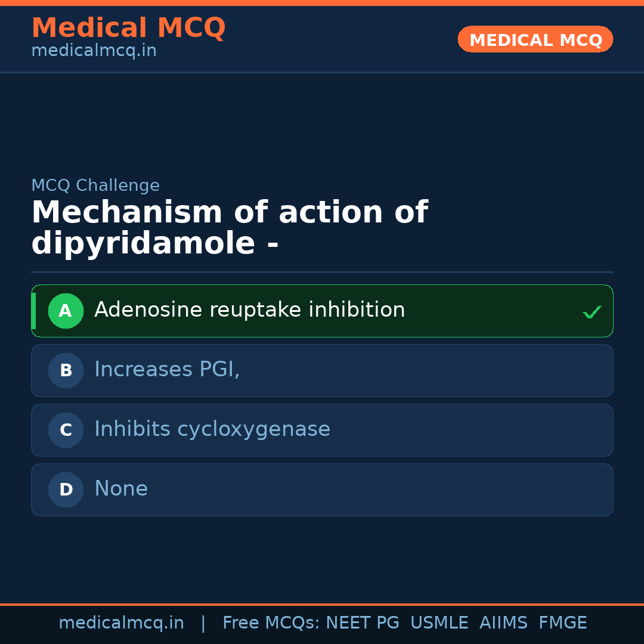Choose answer Inhibits cycloxygenase
Screen dimensions: 644x644
click(212, 429)
